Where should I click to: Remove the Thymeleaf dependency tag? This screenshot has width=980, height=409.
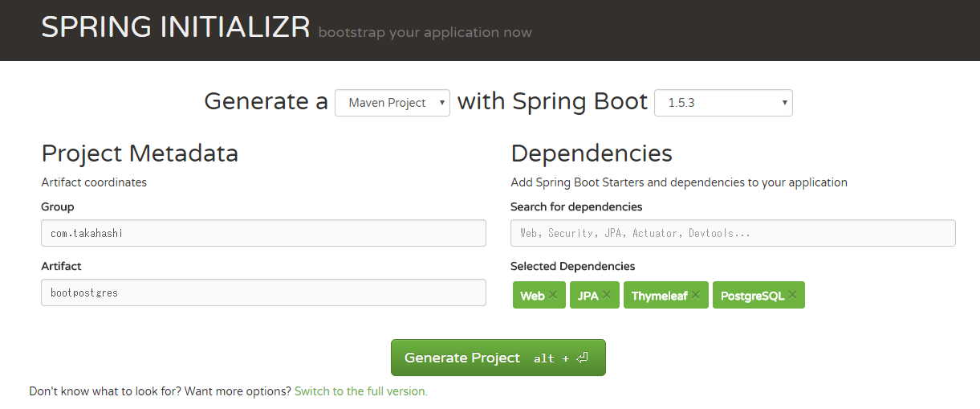[696, 295]
